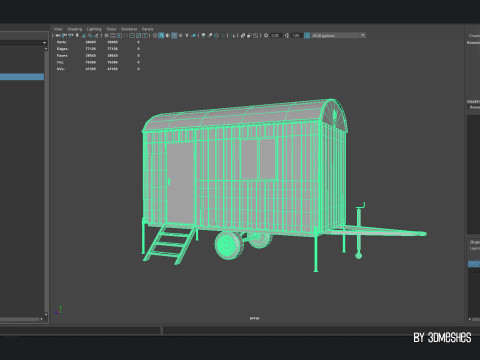Viewport: 480px width, 360px height.
Task: Click the persp camera label under the viewport
Action: [x=254, y=318]
